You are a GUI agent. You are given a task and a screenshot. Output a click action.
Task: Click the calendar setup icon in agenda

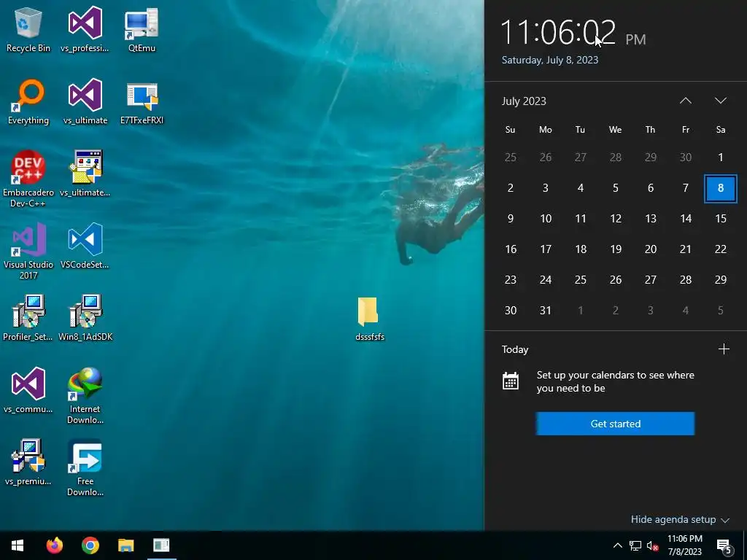[x=510, y=381]
